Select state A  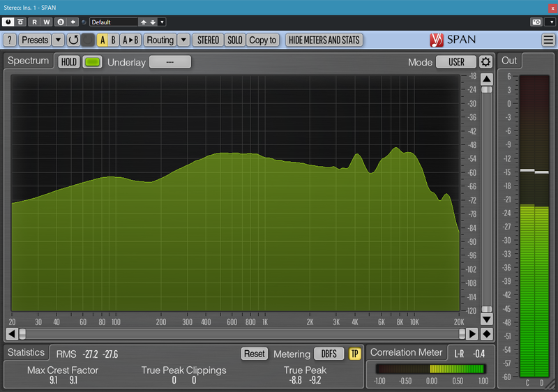(x=103, y=40)
